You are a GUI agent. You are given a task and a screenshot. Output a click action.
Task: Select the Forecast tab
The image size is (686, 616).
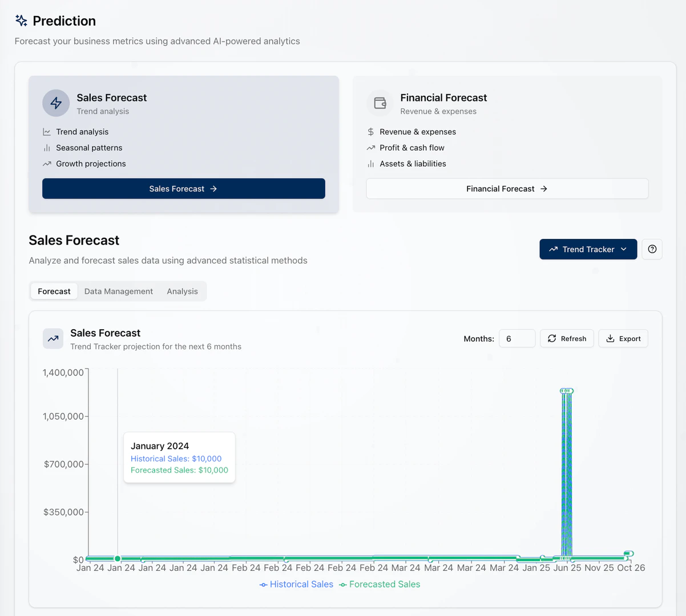click(x=54, y=291)
